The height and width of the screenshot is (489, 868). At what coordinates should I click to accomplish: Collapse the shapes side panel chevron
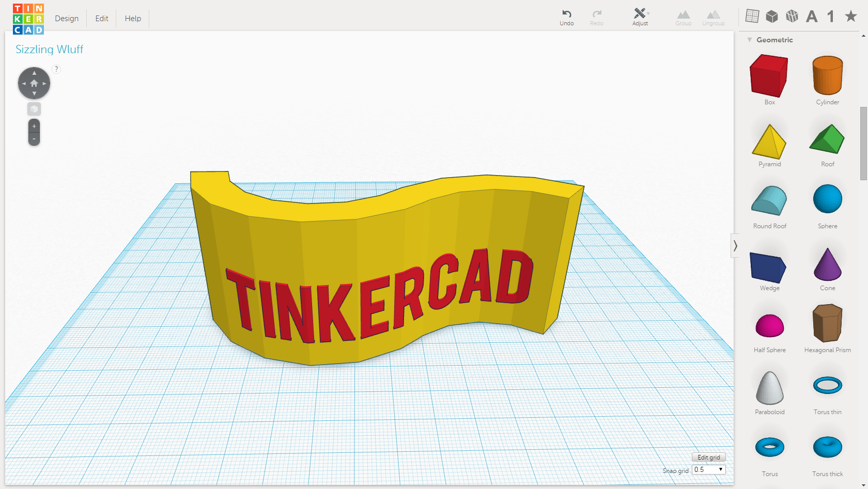[x=735, y=245]
